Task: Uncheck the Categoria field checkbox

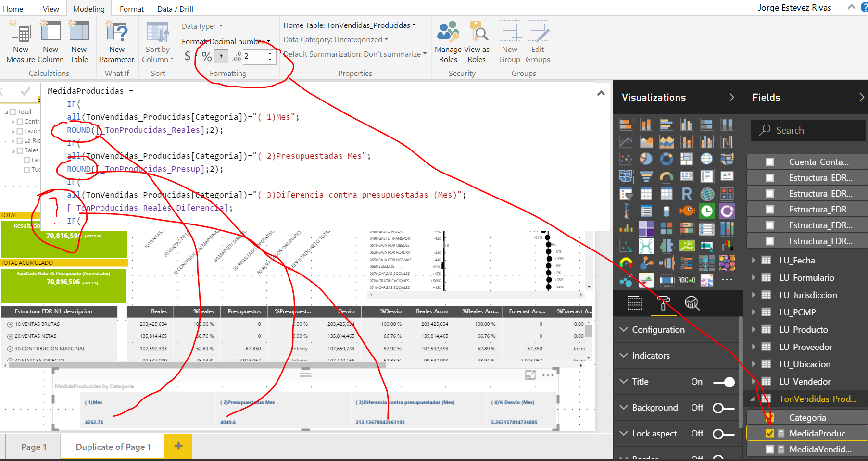Action: coord(769,418)
